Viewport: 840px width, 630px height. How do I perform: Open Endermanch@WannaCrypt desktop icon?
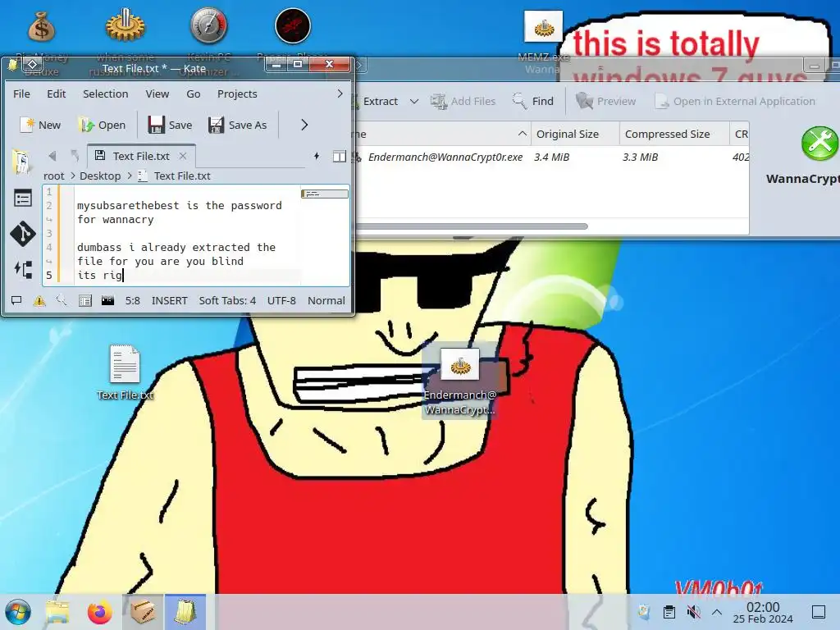460,381
